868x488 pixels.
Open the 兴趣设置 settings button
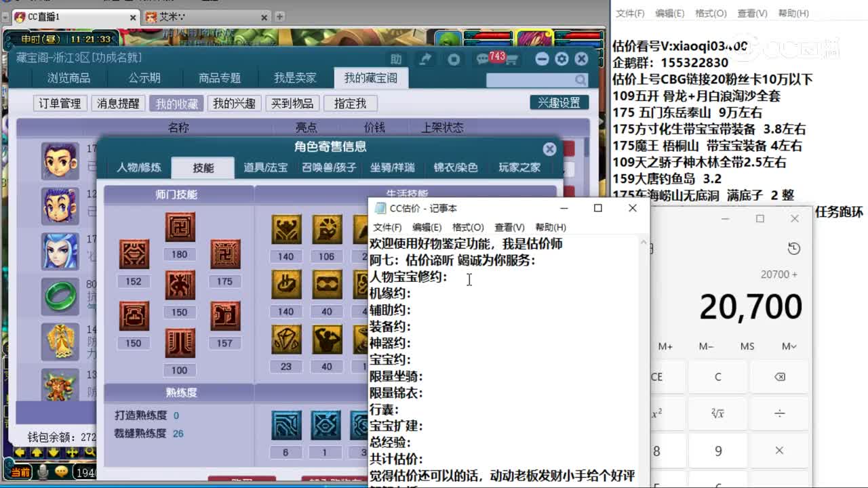(559, 102)
